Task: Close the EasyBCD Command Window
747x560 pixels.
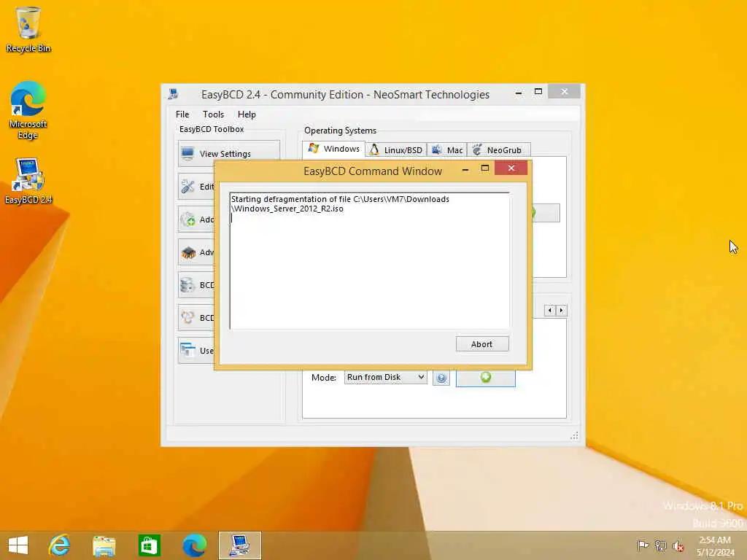Action: point(511,168)
